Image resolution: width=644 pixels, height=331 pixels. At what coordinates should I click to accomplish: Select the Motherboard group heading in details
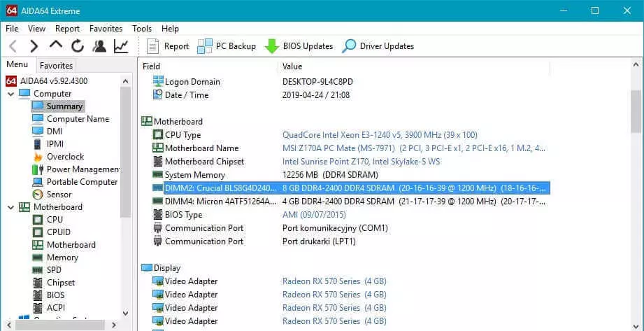(172, 122)
